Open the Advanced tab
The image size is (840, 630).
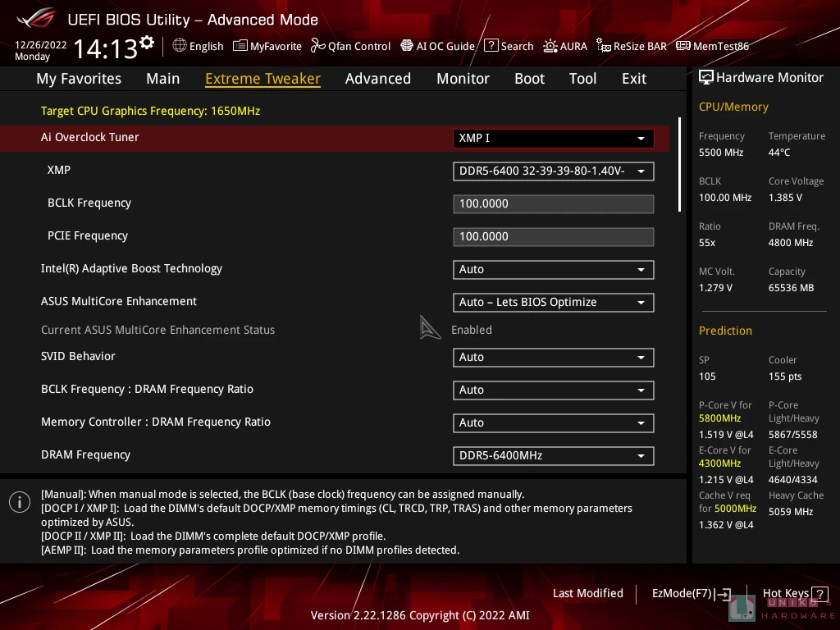378,79
